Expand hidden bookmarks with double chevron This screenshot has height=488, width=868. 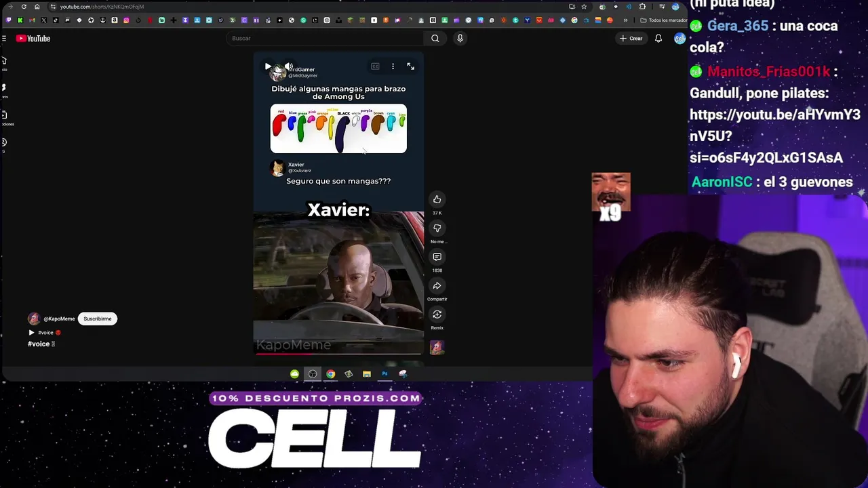tap(625, 20)
